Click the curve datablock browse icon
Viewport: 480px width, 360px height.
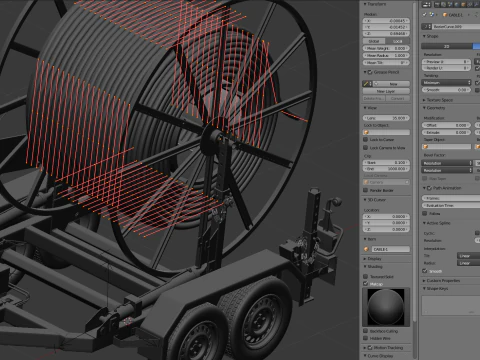426,26
